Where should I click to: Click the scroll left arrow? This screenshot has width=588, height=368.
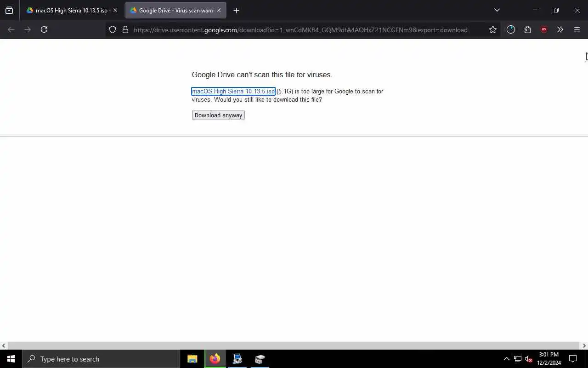tap(4, 345)
